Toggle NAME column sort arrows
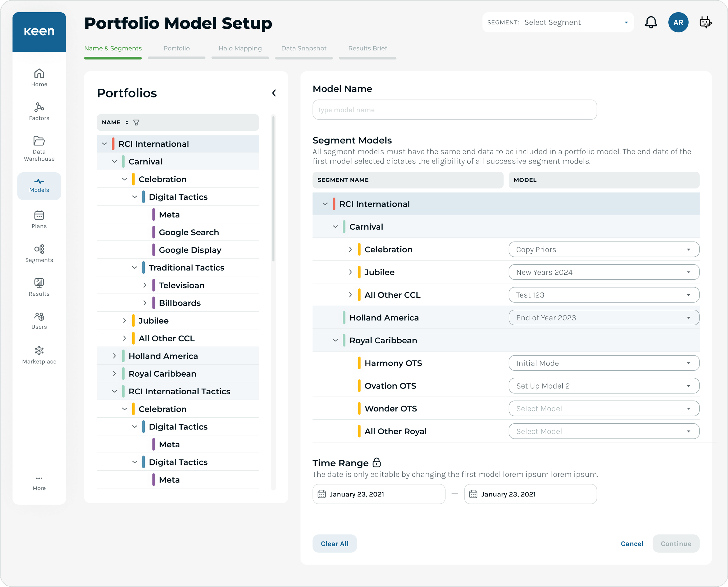The image size is (728, 587). [127, 123]
